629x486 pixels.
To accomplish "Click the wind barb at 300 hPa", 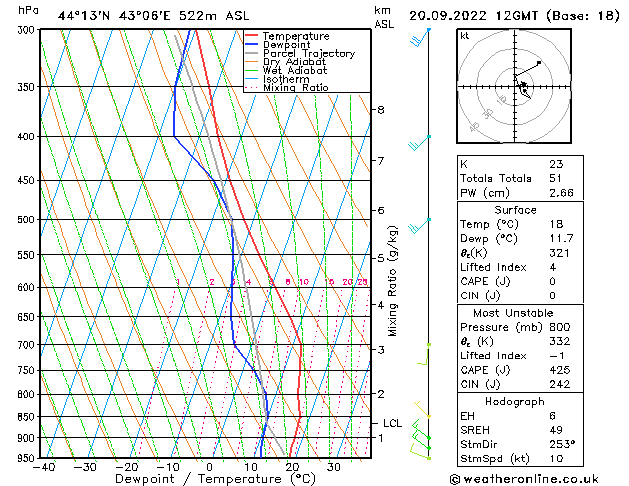I will (x=420, y=38).
